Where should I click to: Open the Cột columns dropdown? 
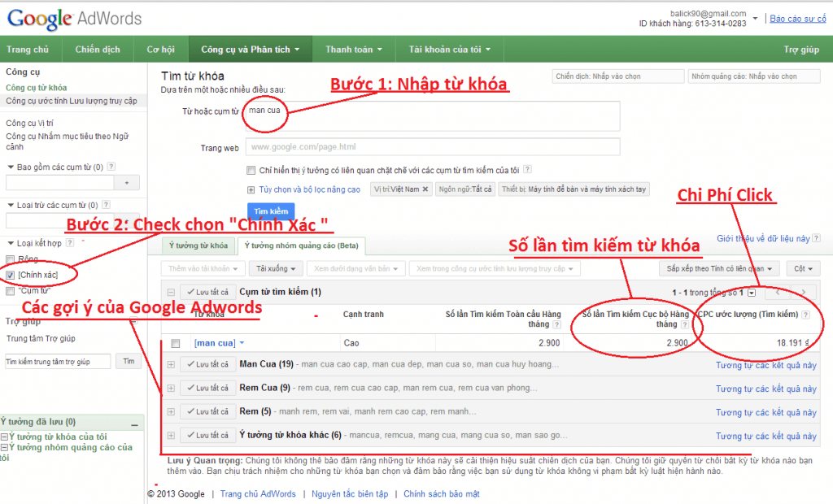click(803, 269)
